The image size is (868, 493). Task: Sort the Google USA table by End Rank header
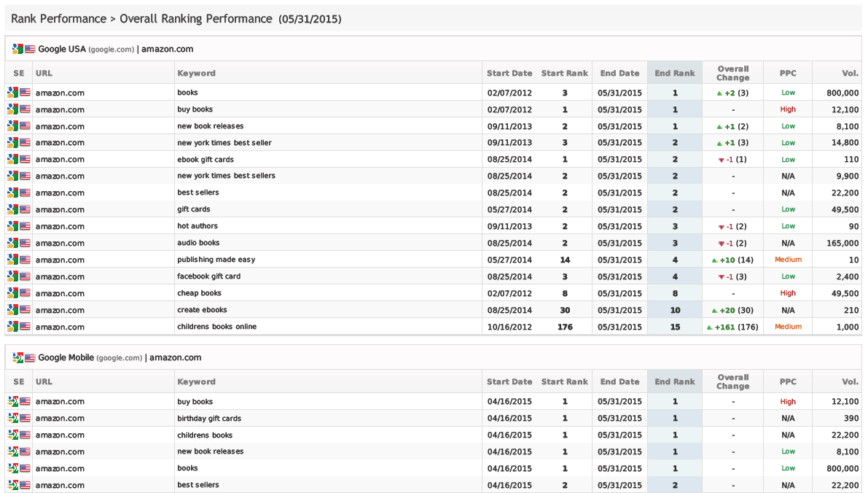[674, 73]
